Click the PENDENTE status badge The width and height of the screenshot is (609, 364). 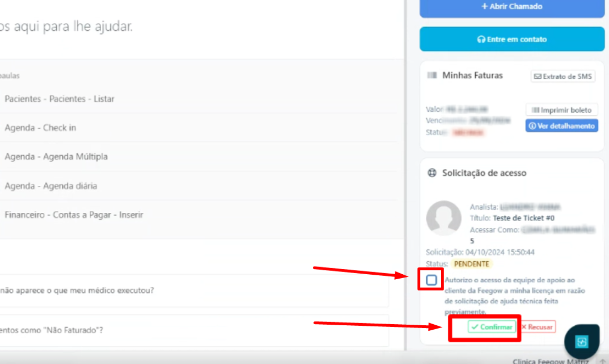(x=472, y=264)
